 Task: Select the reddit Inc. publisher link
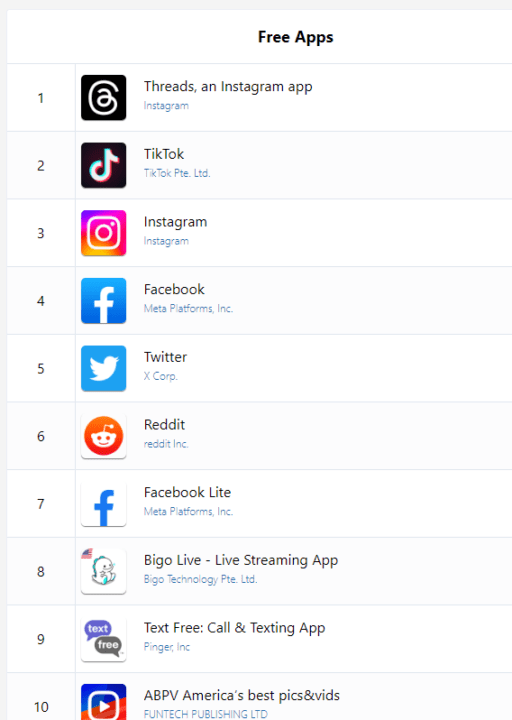point(166,444)
